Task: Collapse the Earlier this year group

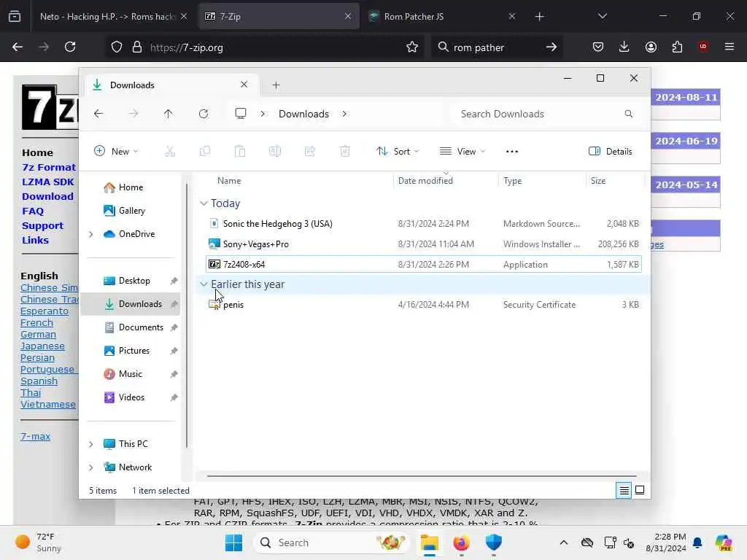Action: (204, 284)
